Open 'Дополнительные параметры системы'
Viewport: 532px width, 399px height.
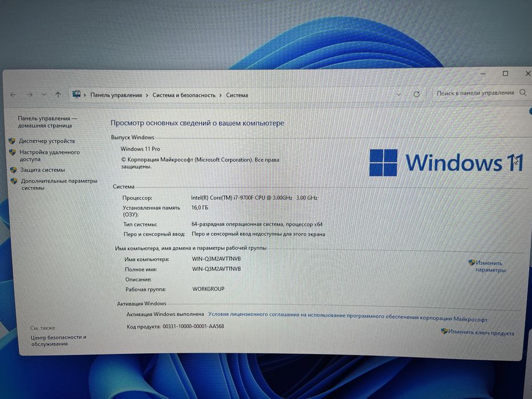point(59,184)
